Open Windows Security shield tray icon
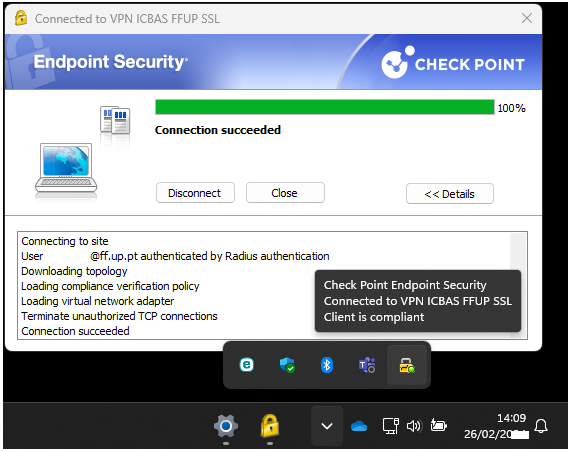 coord(287,365)
